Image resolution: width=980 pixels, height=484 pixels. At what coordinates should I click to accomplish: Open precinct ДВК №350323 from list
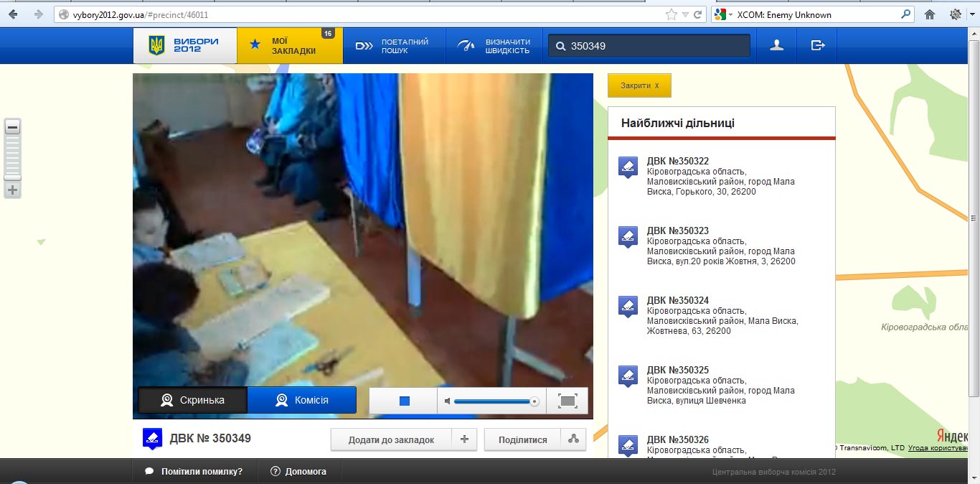(677, 231)
